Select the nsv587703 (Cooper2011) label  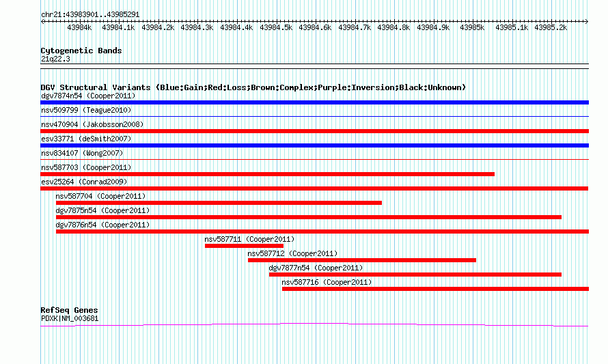tap(86, 167)
